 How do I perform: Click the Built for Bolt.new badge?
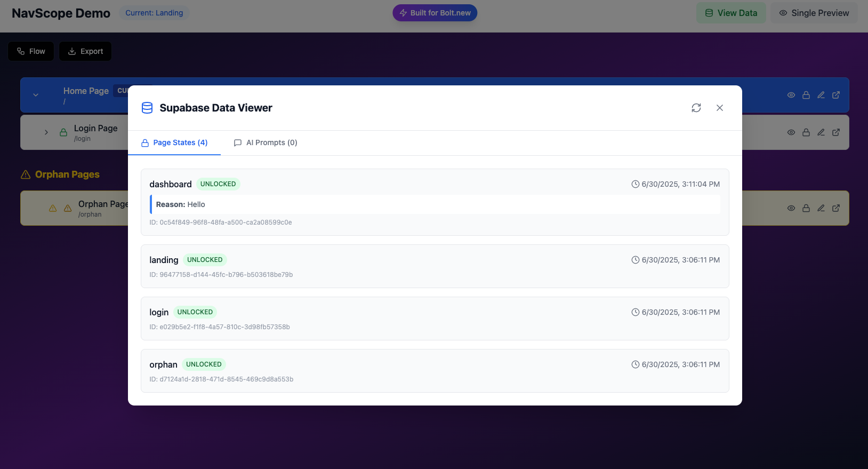click(435, 13)
